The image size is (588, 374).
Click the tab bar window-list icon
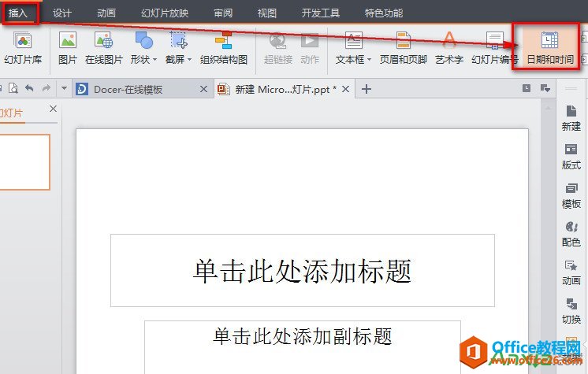[527, 88]
